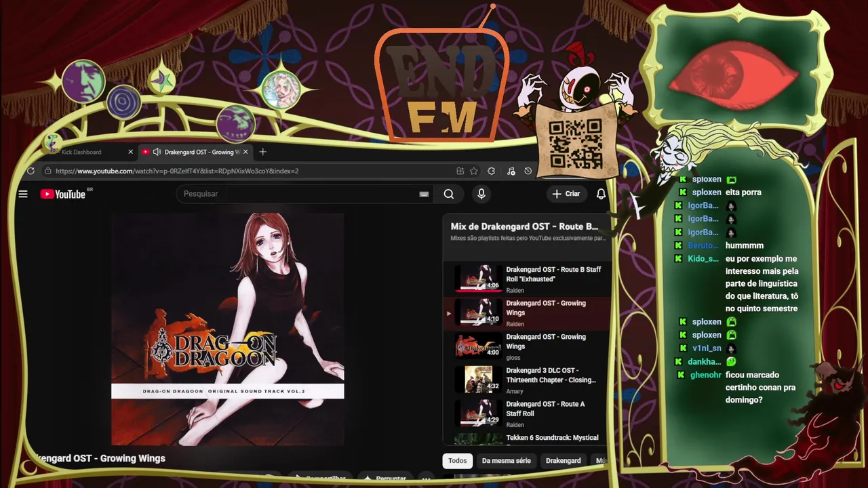Viewport: 868px width, 488px height.
Task: Open the YouTube hamburger guide menu
Action: 23,194
